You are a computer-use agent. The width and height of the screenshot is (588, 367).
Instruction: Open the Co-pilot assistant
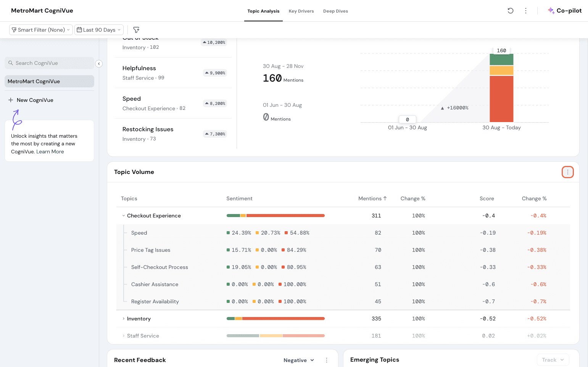565,11
